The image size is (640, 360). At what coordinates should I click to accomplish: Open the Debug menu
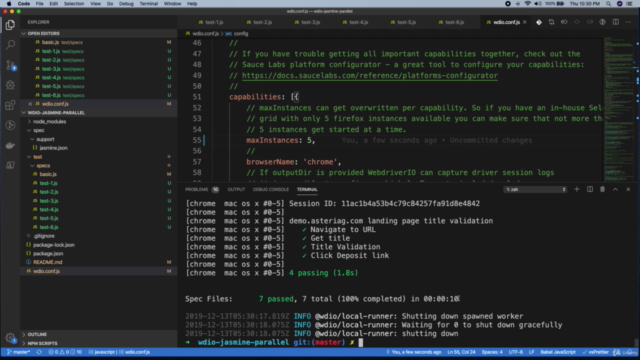tap(126, 4)
